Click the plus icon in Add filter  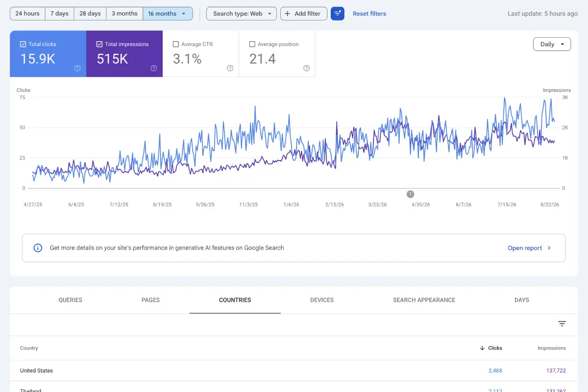pyautogui.click(x=288, y=14)
